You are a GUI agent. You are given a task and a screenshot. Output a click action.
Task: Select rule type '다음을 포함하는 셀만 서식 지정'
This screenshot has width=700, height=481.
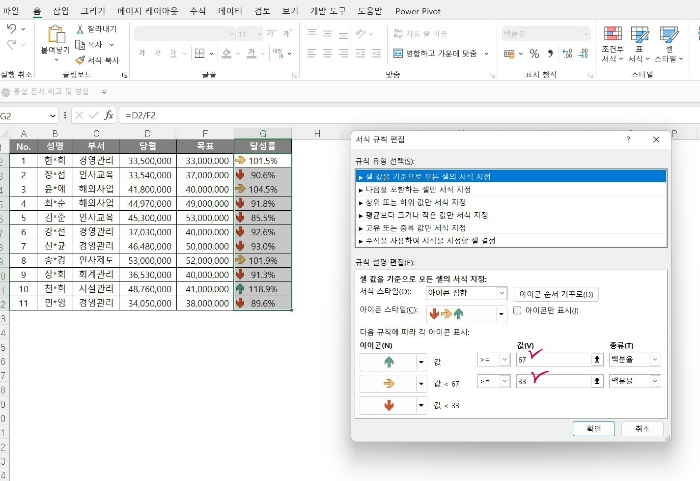click(511, 189)
